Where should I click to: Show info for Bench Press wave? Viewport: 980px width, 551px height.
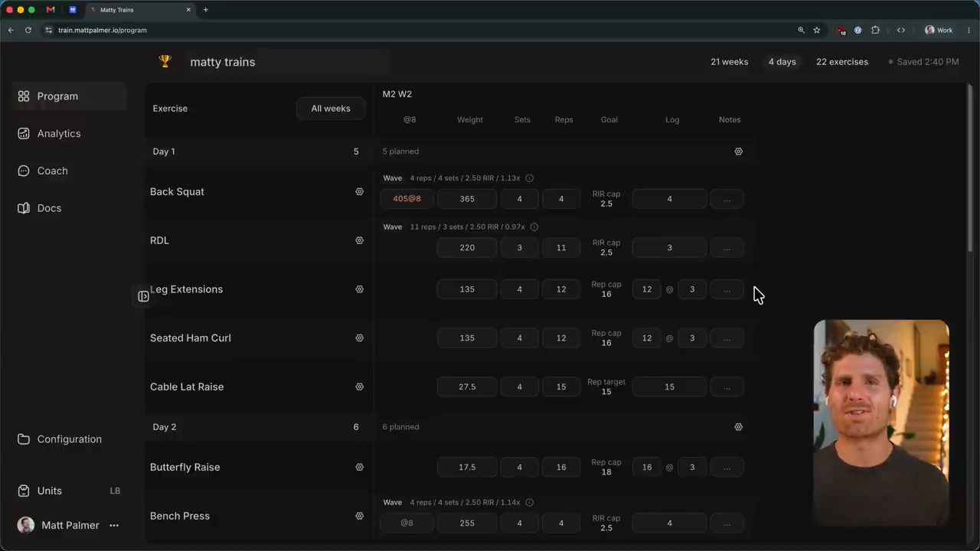pyautogui.click(x=529, y=503)
